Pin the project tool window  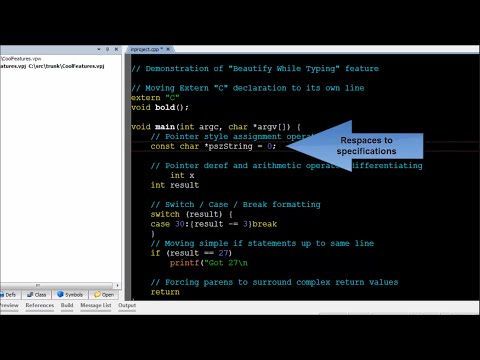pos(107,49)
